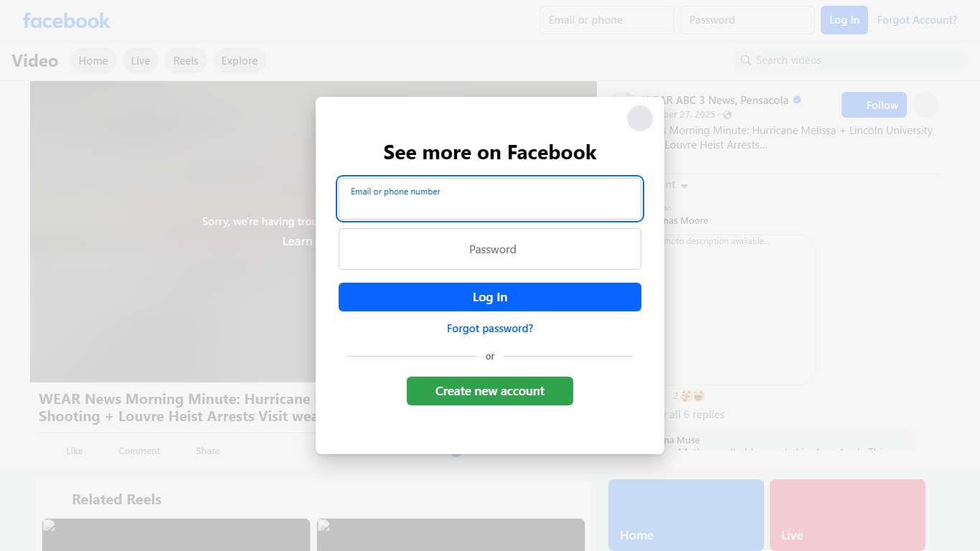
Task: Expand the comment sort dropdown arrow
Action: pos(684,186)
